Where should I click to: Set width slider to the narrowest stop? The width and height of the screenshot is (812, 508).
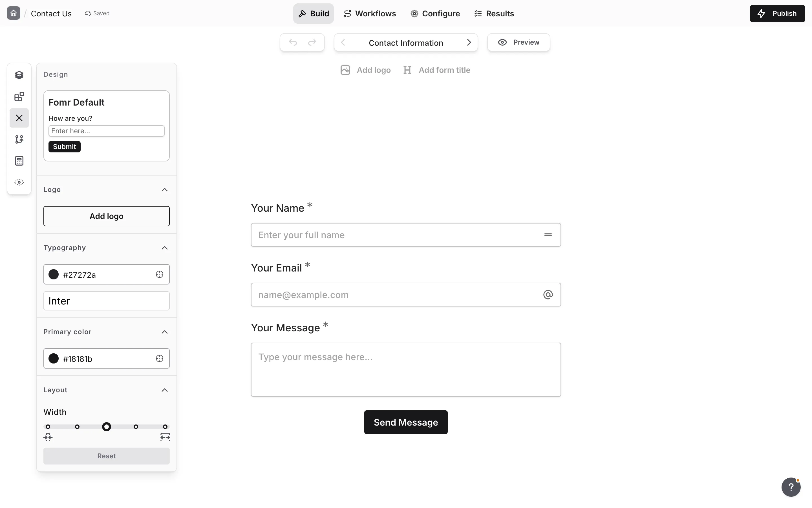[x=48, y=427]
